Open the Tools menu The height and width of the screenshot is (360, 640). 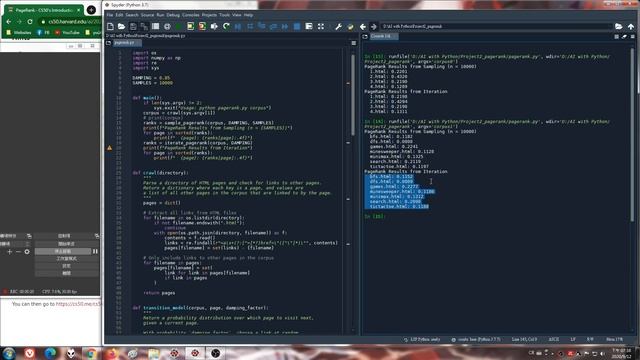(224, 15)
